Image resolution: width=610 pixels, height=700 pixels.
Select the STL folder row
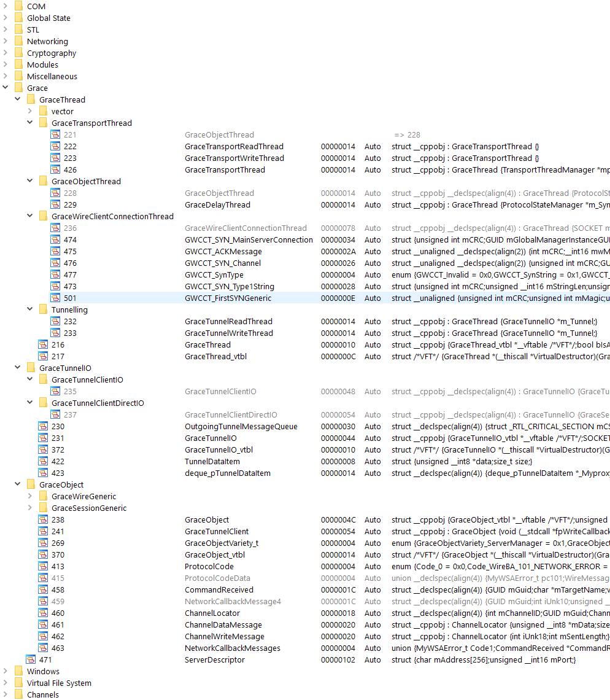pyautogui.click(x=33, y=30)
